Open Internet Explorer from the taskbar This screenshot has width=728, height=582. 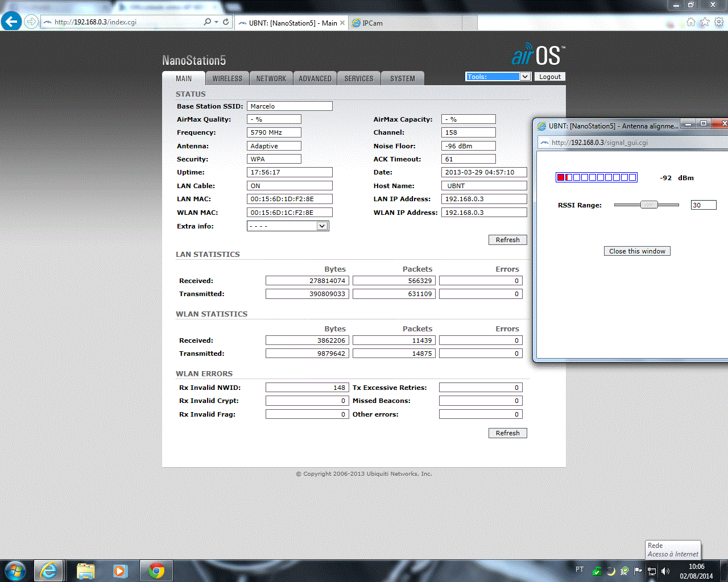pos(48,570)
